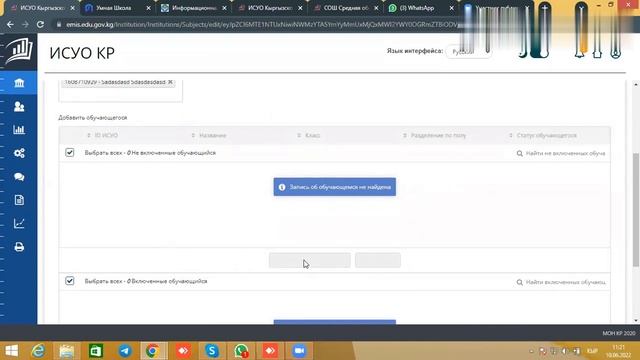Open Telegram from taskbar
Screen dimensions: 640x360
tap(125, 351)
